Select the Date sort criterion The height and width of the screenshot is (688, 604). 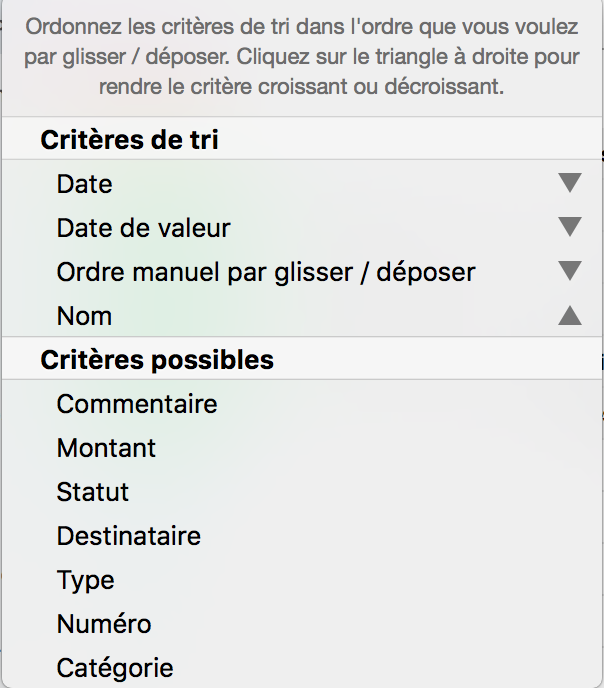[x=302, y=183]
